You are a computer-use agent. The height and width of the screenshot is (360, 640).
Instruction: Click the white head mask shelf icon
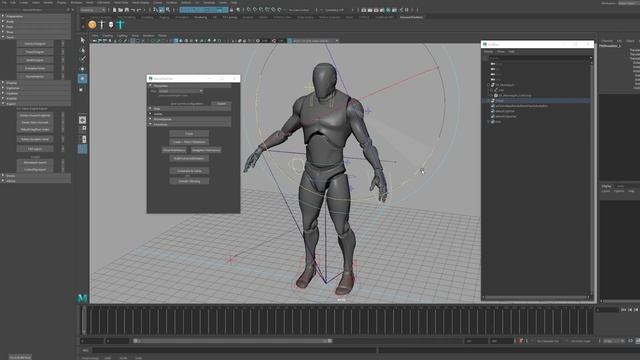(111, 25)
